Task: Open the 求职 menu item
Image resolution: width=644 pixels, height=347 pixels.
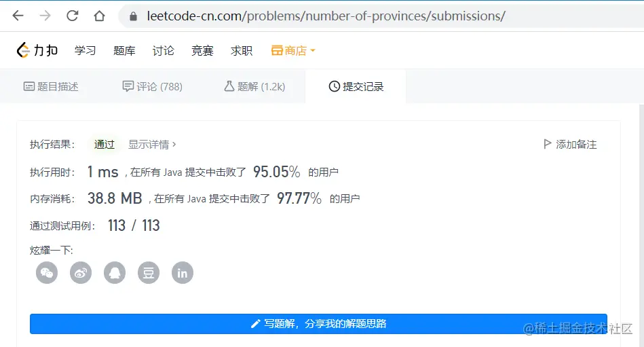Action: [x=242, y=50]
